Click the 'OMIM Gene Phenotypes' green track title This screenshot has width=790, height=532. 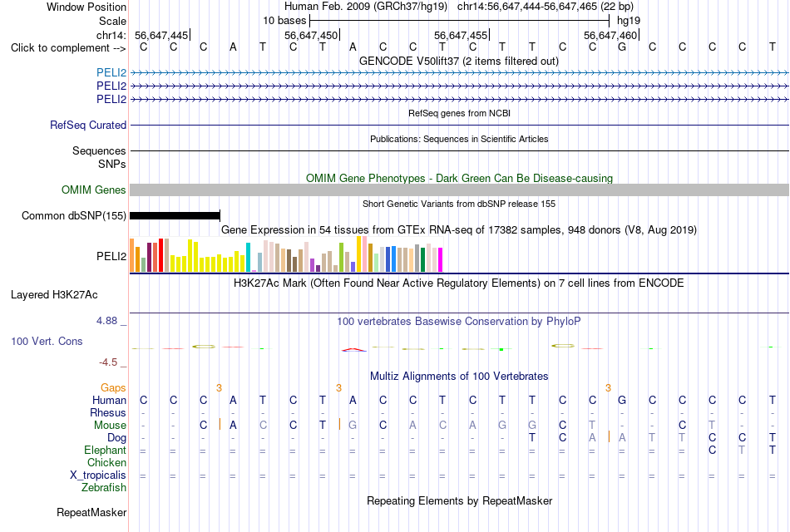(459, 179)
